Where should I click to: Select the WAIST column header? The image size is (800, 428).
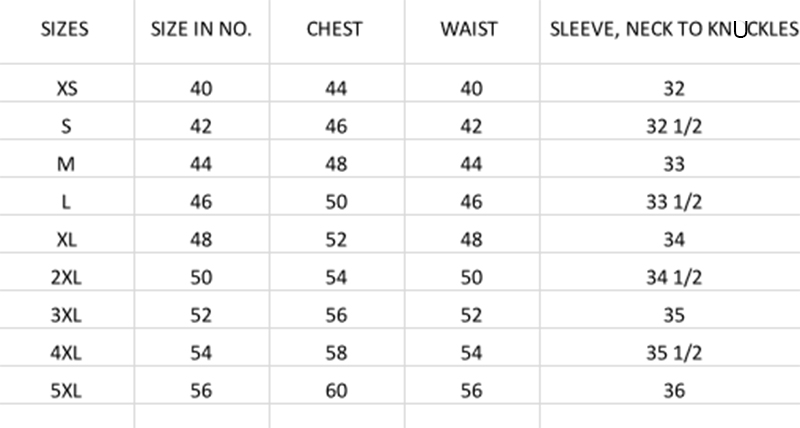pyautogui.click(x=470, y=29)
